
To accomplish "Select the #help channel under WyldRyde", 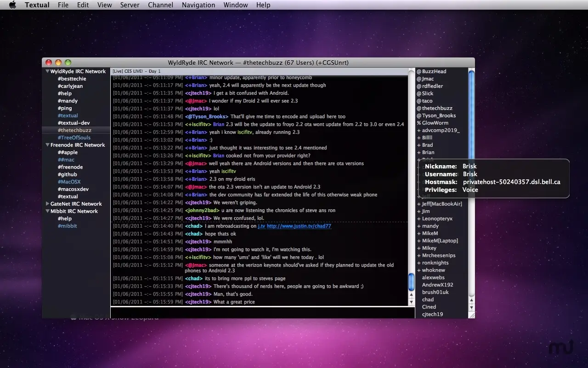I will (65, 93).
